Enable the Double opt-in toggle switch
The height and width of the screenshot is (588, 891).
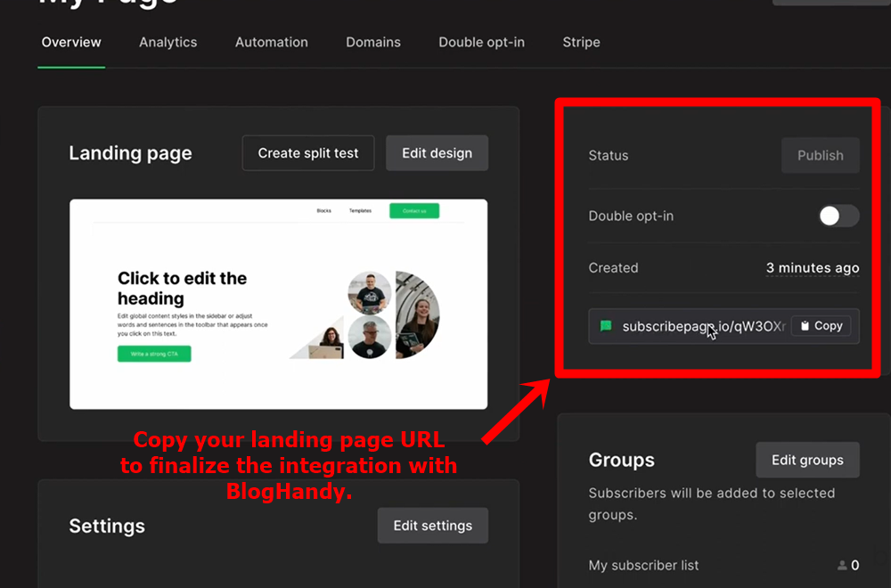[x=838, y=216]
